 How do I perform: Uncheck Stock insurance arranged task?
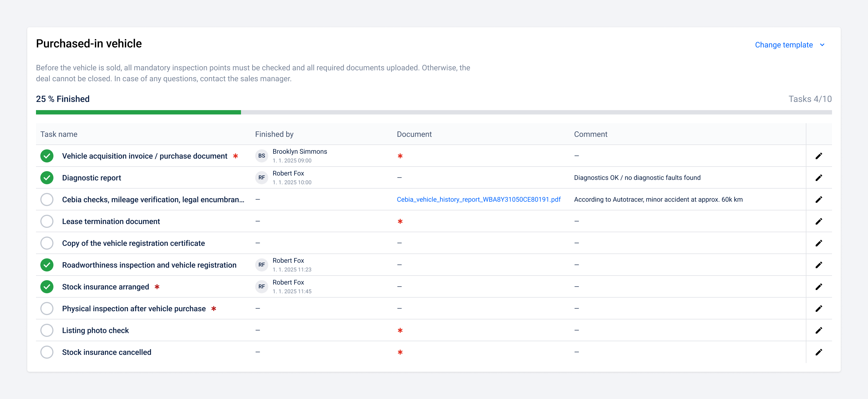[47, 286]
